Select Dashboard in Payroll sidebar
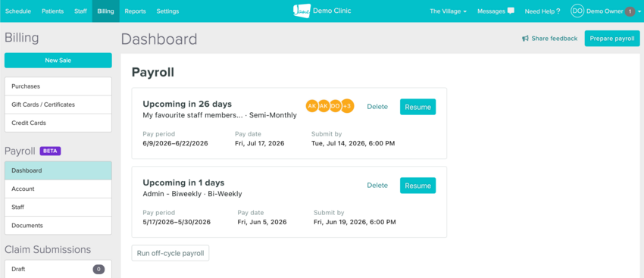Screen dimensions: 644x278 point(58,170)
